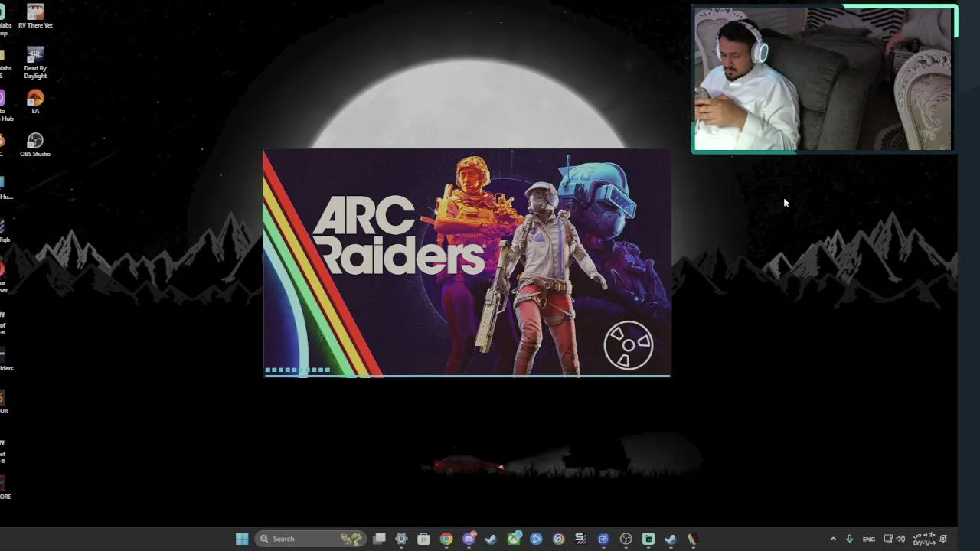Screen dimensions: 980x551
Task: Click the ARC Raiders splash screen
Action: [467, 263]
